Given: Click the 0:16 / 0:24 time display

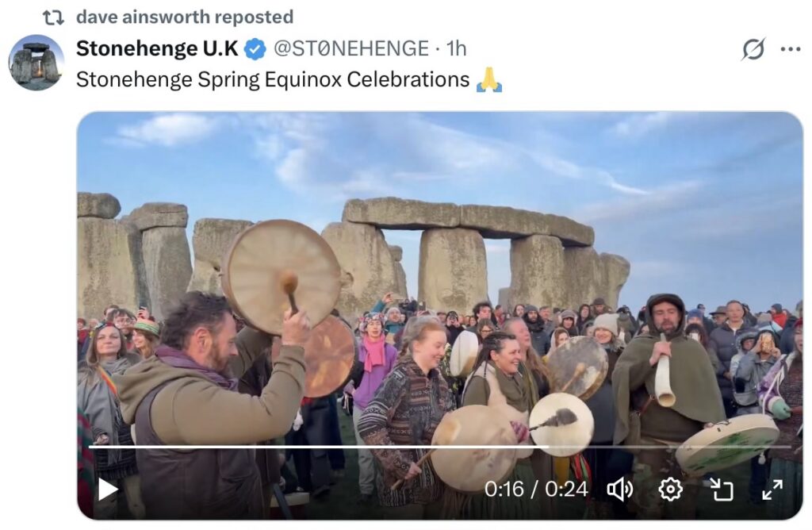Looking at the screenshot, I should pyautogui.click(x=537, y=490).
